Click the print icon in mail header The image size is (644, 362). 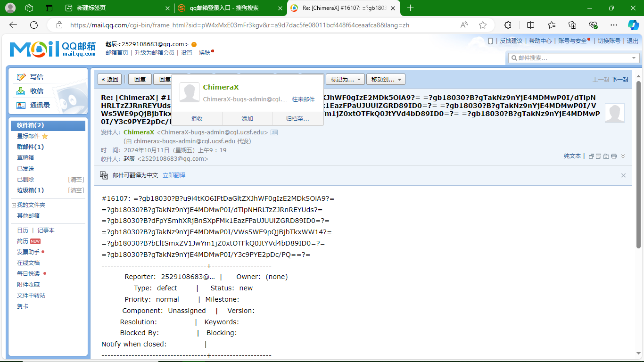[x=613, y=156]
